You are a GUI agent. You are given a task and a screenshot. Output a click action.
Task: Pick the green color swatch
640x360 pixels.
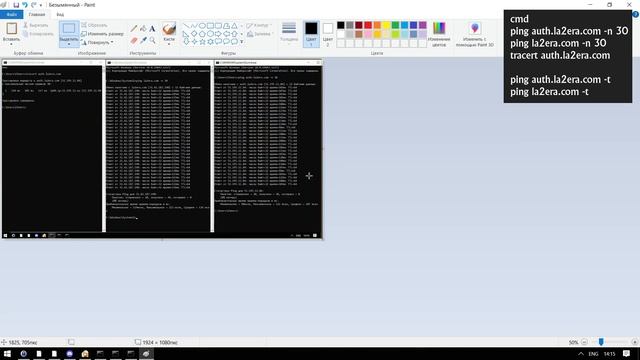point(396,25)
